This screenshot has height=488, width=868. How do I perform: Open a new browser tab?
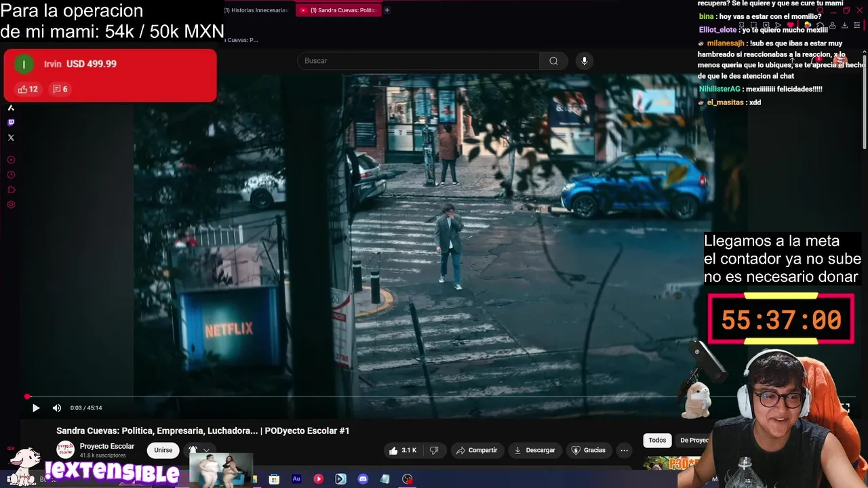[387, 10]
